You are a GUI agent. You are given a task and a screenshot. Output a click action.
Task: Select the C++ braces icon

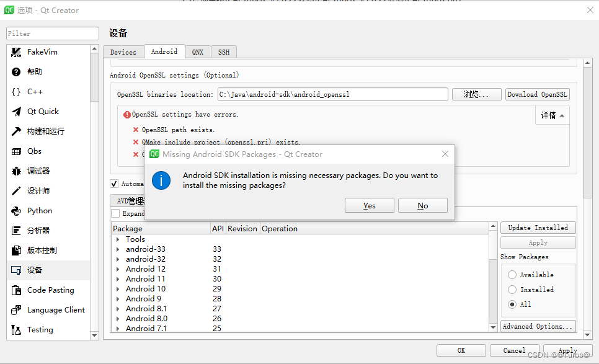point(16,92)
